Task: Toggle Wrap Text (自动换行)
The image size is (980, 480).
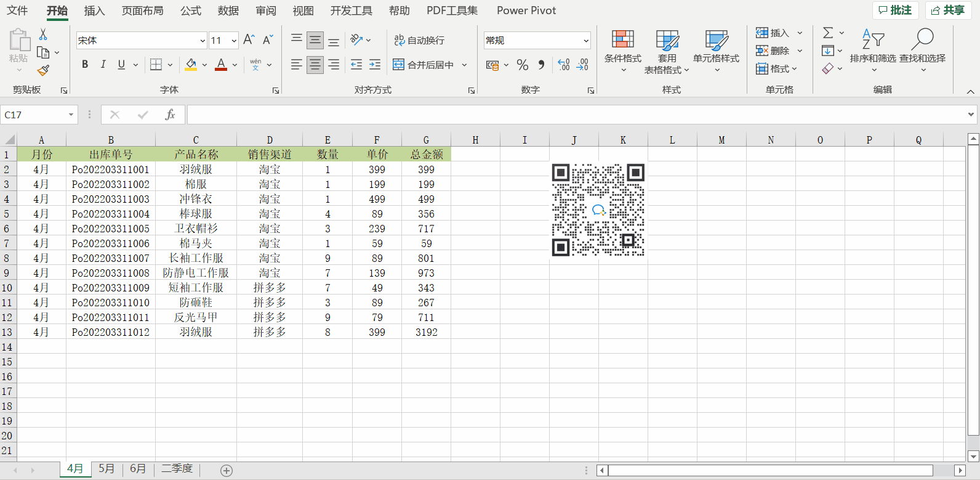Action: point(419,40)
